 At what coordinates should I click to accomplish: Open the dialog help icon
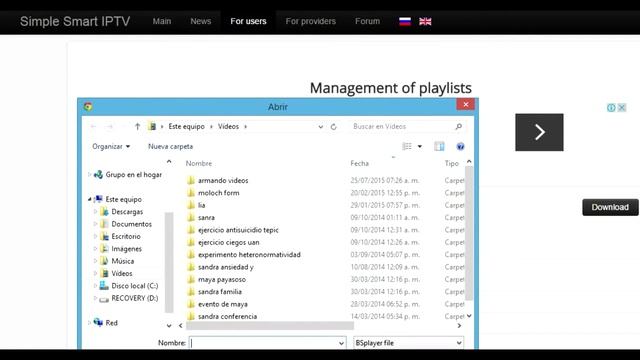tap(460, 146)
